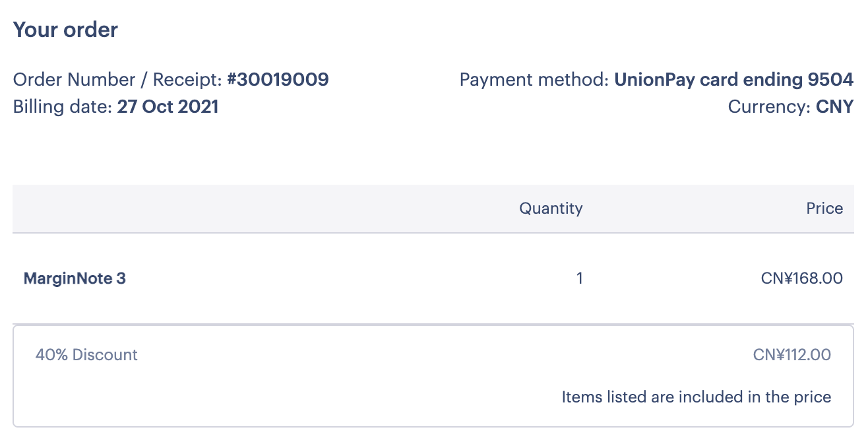Click the 40% Discount label
This screenshot has height=446, width=868.
click(86, 355)
